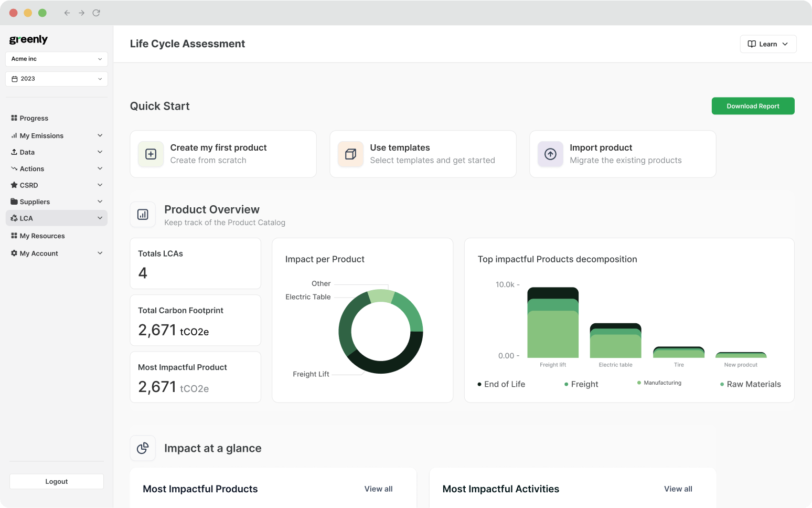Image resolution: width=812 pixels, height=508 pixels.
Task: Open the Use templates card
Action: 422,154
